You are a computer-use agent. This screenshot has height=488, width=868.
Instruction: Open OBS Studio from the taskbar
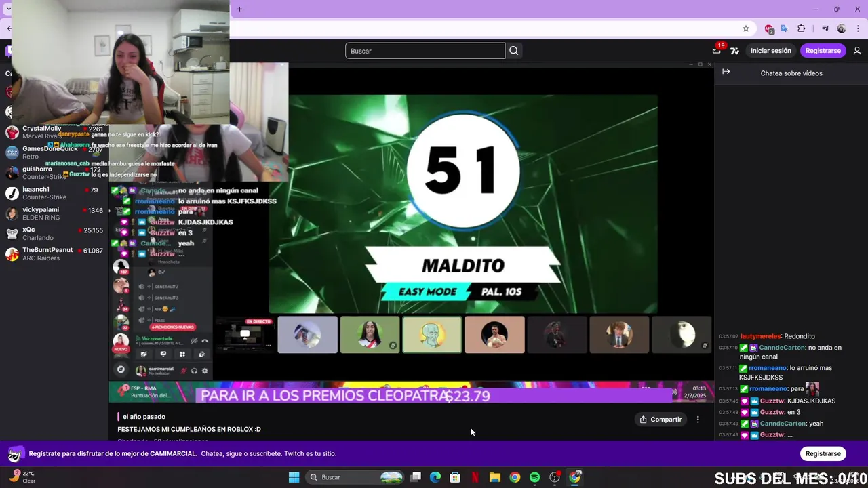click(x=555, y=477)
